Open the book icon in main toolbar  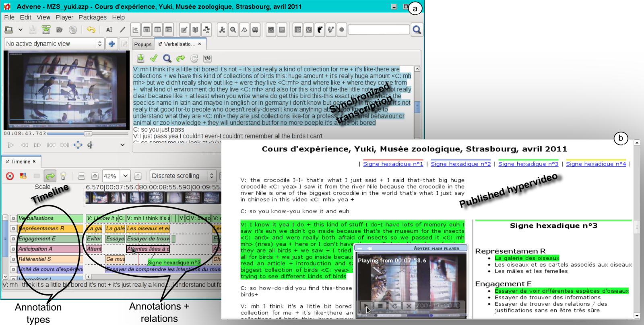[x=195, y=30]
